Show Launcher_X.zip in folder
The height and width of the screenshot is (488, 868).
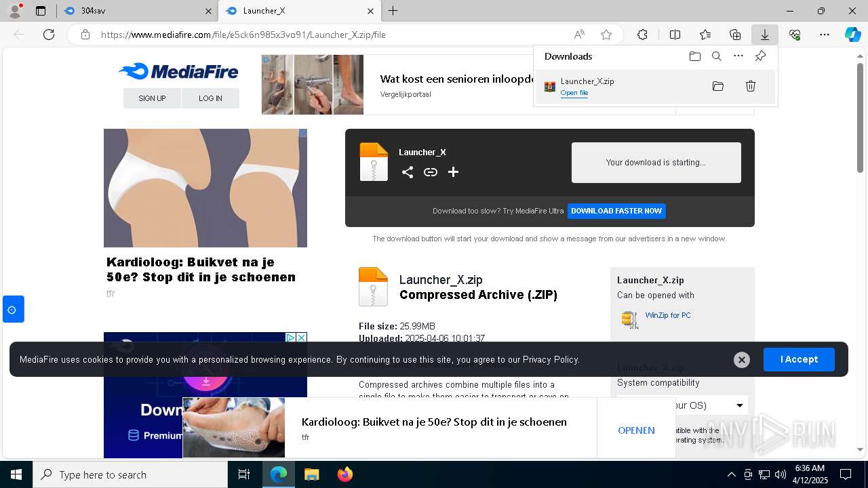[x=718, y=86]
